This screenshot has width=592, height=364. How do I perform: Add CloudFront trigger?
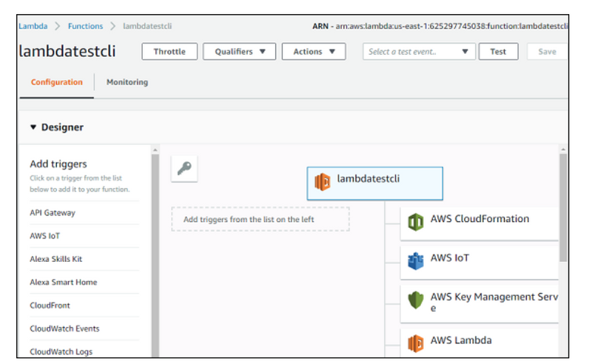pos(50,305)
